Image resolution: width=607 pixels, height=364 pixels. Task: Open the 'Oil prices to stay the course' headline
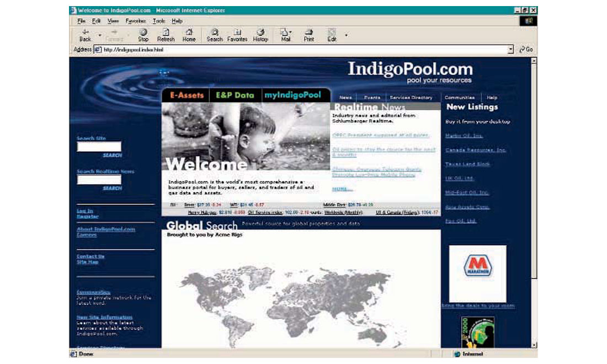384,152
